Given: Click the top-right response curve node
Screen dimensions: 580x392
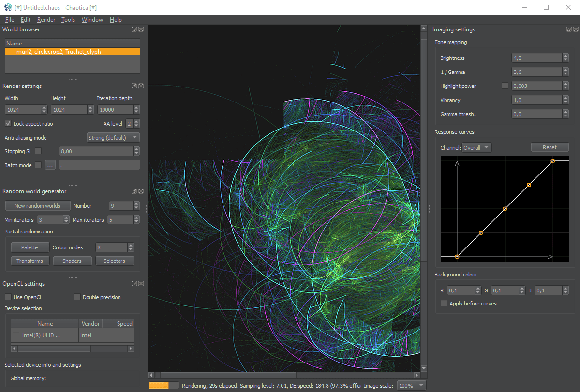Looking at the screenshot, I should pyautogui.click(x=553, y=161).
